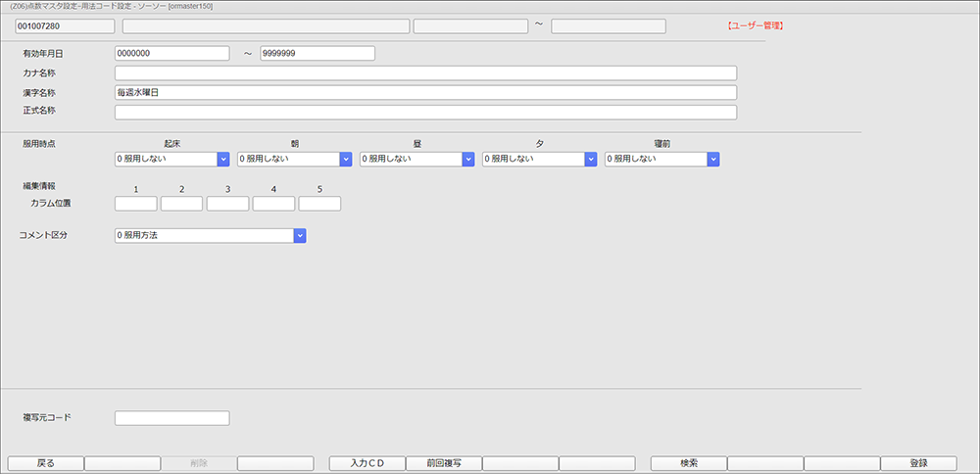
Task: Click the end date field showing 9999999
Action: (318, 53)
